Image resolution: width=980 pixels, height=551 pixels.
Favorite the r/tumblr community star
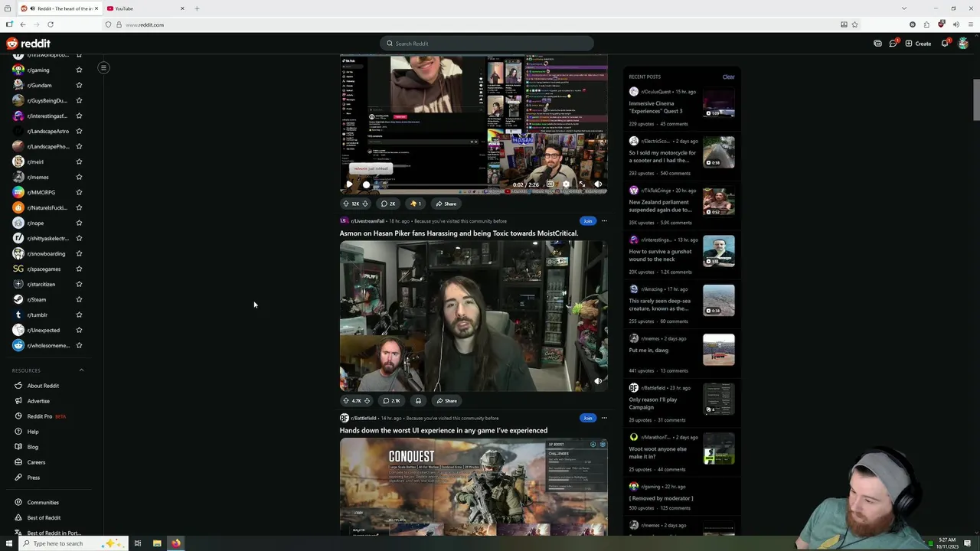point(79,315)
